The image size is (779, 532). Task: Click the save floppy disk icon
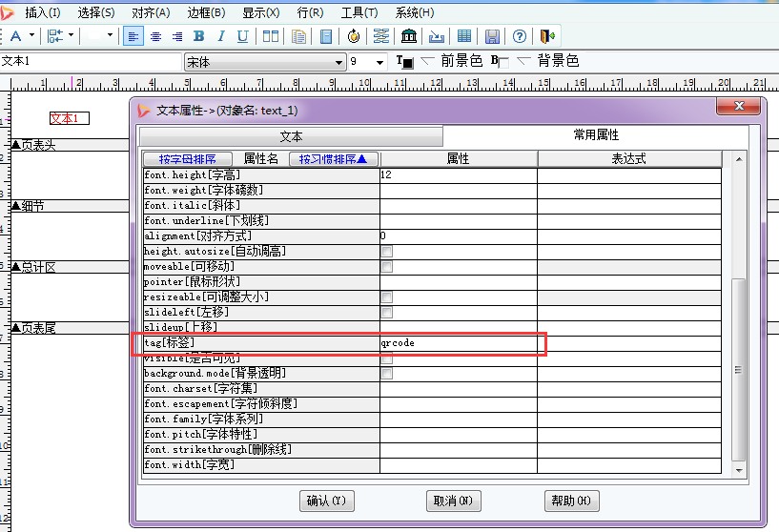click(493, 36)
